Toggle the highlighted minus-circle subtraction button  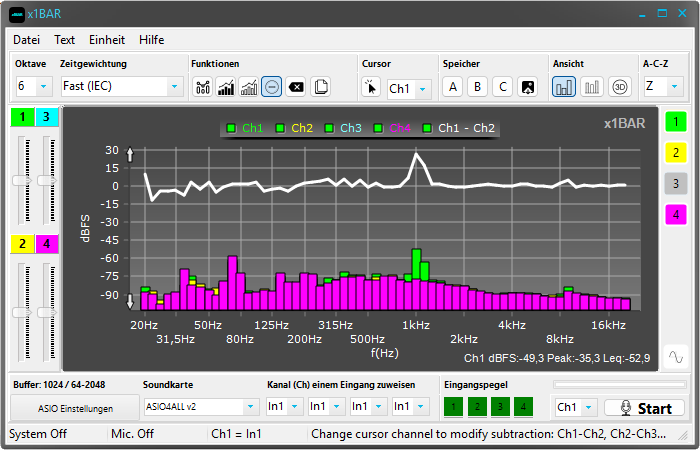271,87
